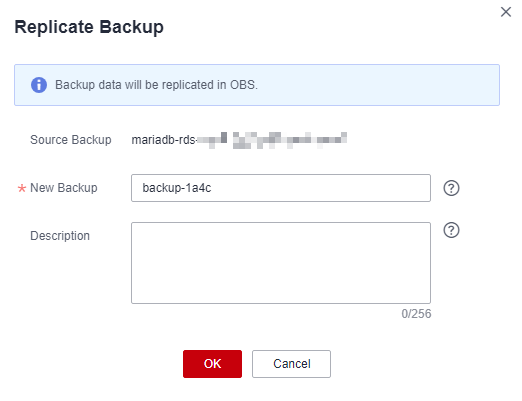Click the New Backup label
Image resolution: width=522 pixels, height=401 pixels.
point(64,188)
